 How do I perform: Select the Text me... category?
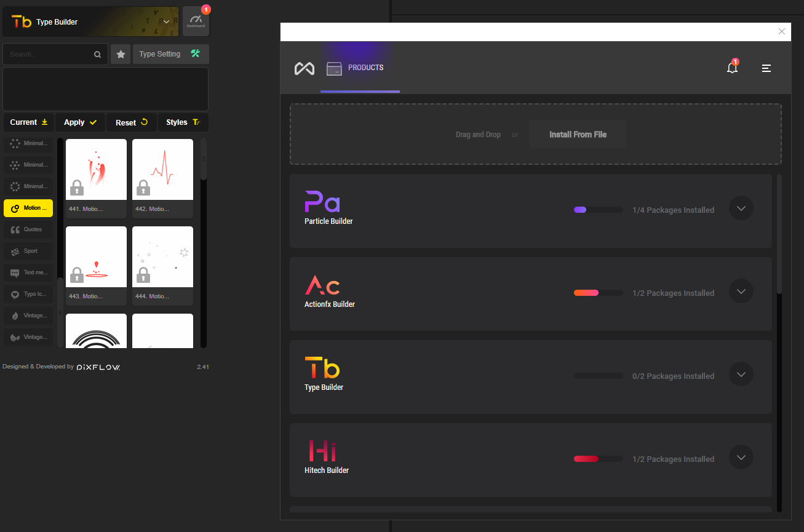point(28,272)
